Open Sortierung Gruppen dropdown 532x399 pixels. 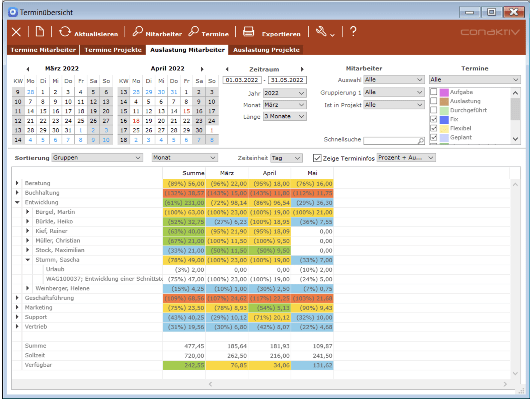pyautogui.click(x=97, y=158)
